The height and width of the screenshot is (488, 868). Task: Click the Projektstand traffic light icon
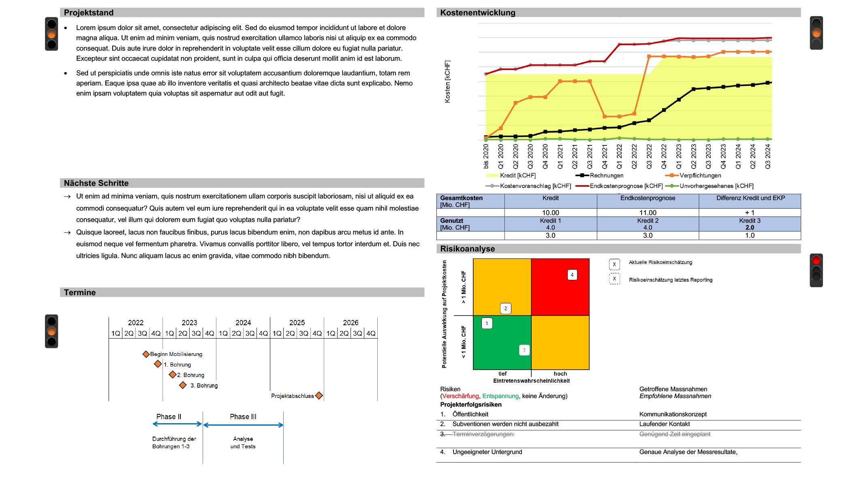coord(51,34)
